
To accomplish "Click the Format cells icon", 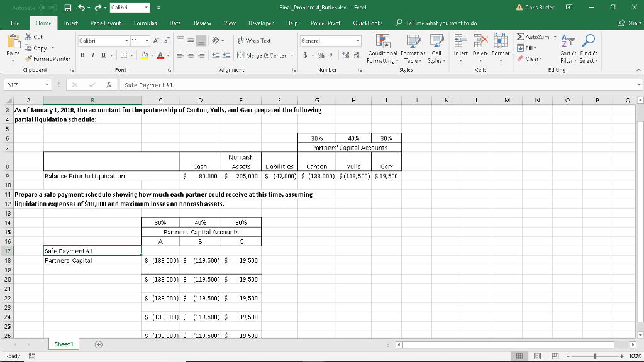I will 500,41.
